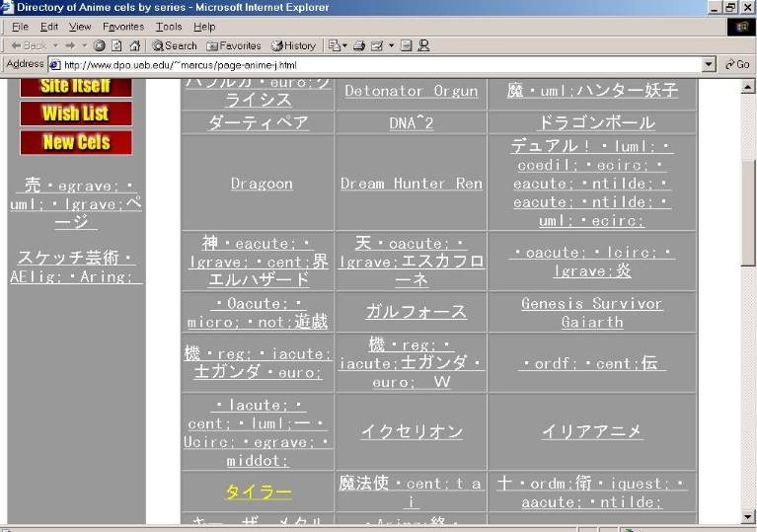This screenshot has width=757, height=532.
Task: Open the Search toolbar button
Action: [x=175, y=45]
